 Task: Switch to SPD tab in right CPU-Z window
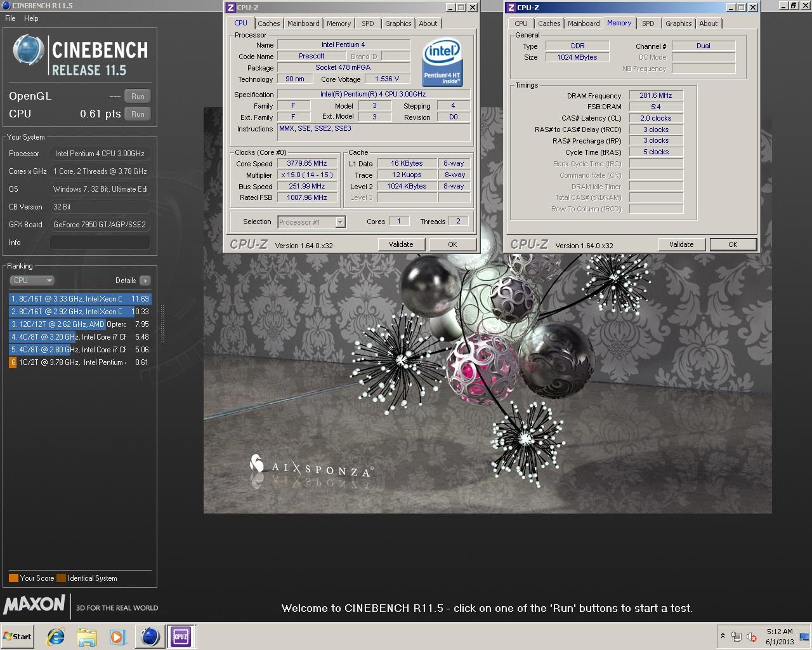[648, 23]
